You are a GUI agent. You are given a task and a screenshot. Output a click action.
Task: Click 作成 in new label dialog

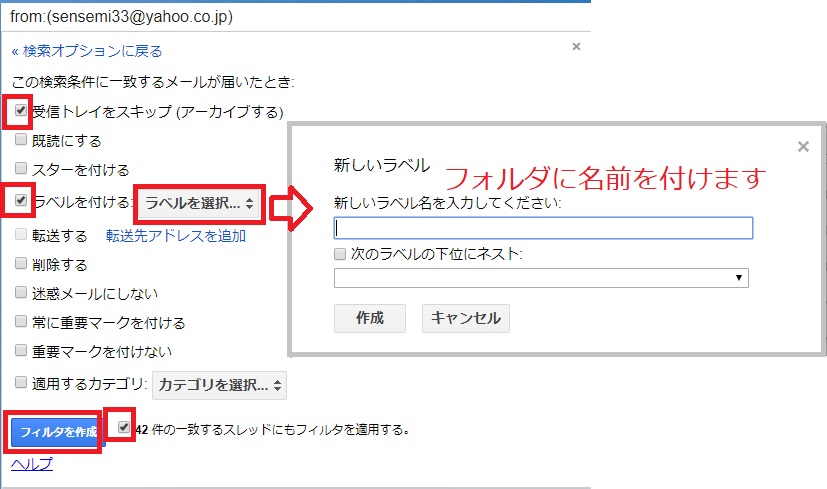click(370, 318)
